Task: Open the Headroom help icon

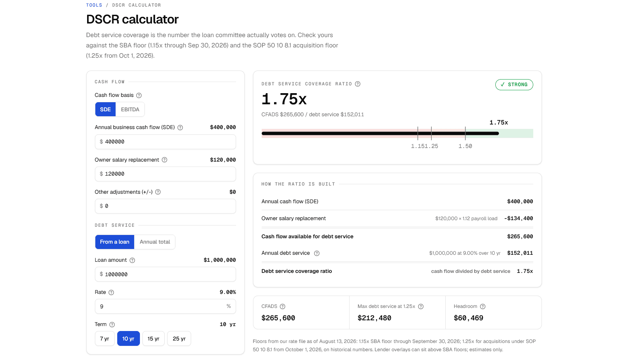Action: [x=483, y=306]
